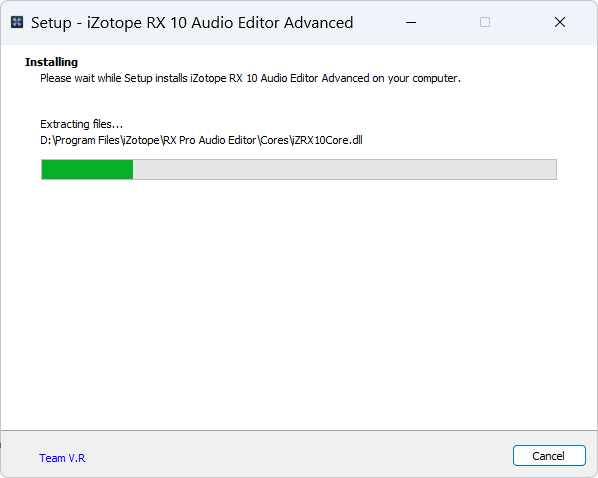598x478 pixels.
Task: Click the 'on your computer' text in description
Action: [416, 78]
